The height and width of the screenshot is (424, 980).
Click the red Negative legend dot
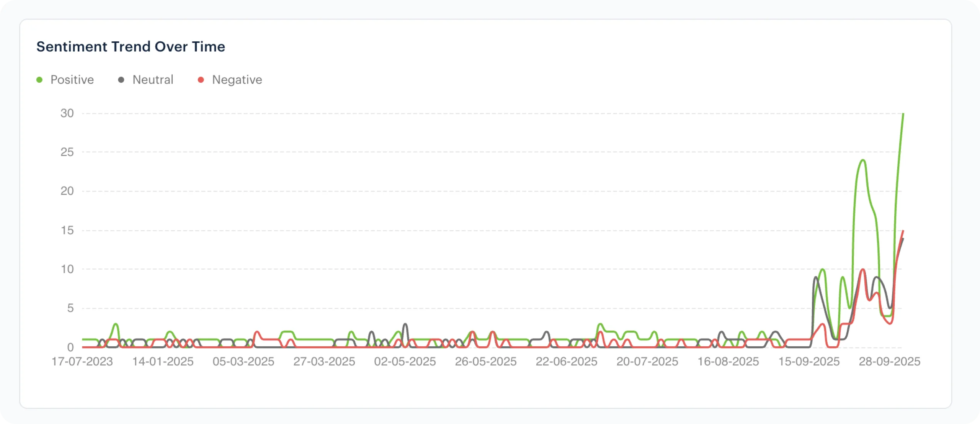(x=201, y=80)
